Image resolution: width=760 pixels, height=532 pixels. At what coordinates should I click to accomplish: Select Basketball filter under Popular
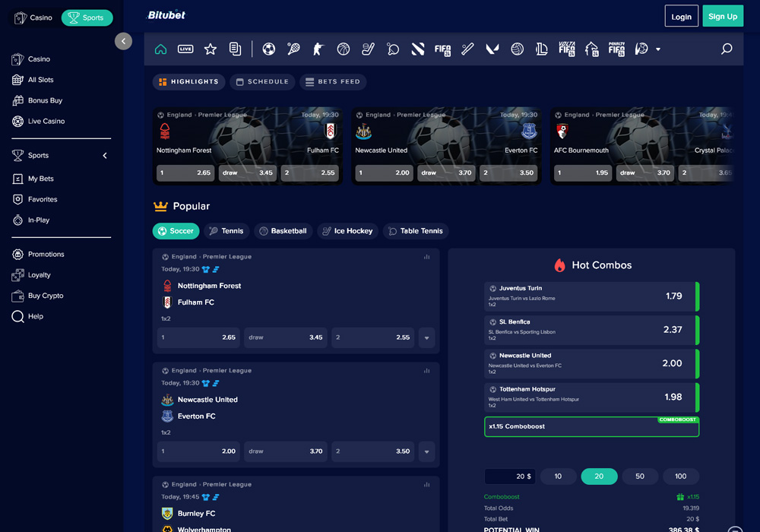(x=283, y=231)
